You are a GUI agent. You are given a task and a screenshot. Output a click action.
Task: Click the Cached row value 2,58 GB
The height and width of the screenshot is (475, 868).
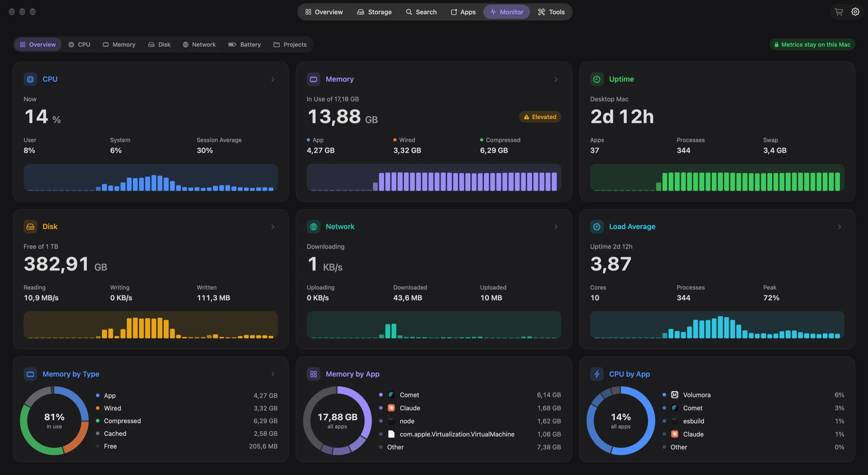(x=265, y=433)
